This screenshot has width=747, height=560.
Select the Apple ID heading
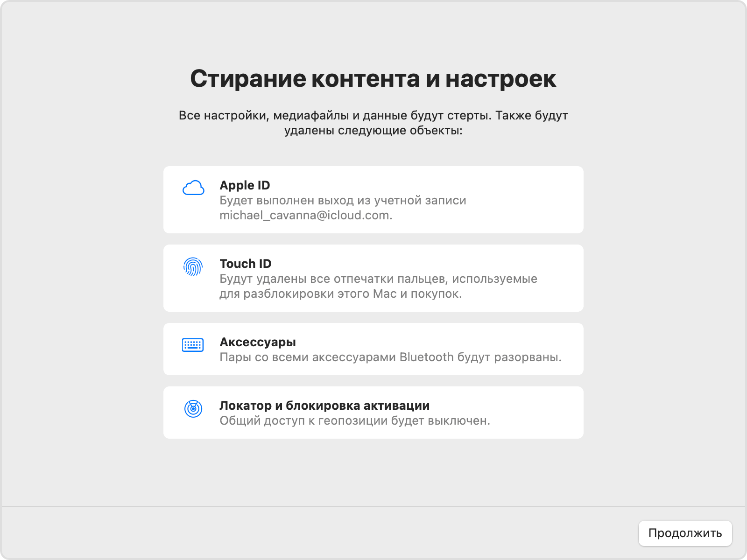pos(245,185)
